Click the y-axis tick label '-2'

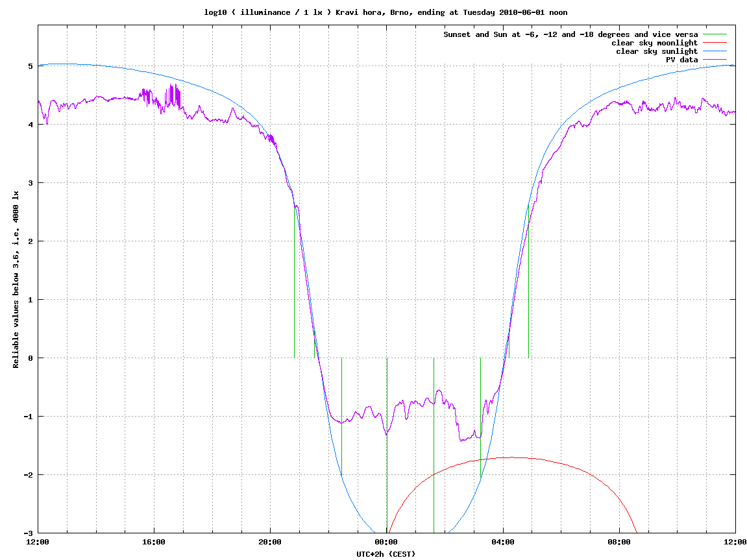pyautogui.click(x=29, y=475)
